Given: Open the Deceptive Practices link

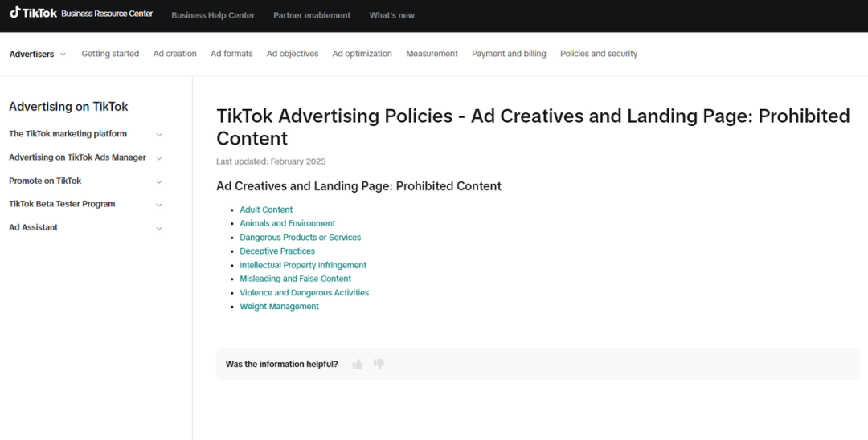Looking at the screenshot, I should (277, 251).
